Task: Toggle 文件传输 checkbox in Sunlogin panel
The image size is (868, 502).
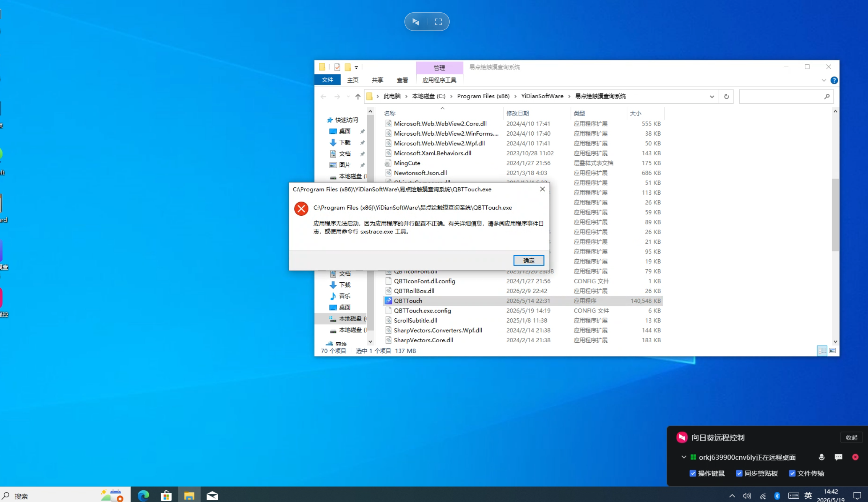Action: click(x=792, y=474)
